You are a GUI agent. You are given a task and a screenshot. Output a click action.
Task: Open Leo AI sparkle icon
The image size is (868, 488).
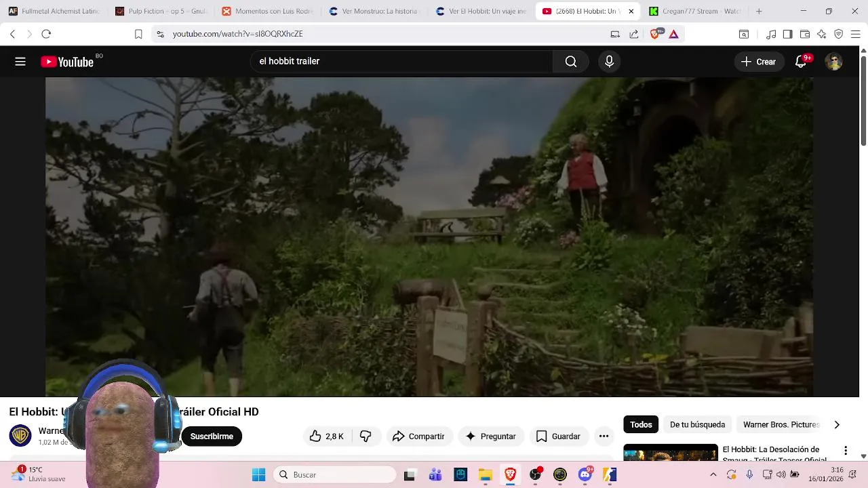(822, 34)
